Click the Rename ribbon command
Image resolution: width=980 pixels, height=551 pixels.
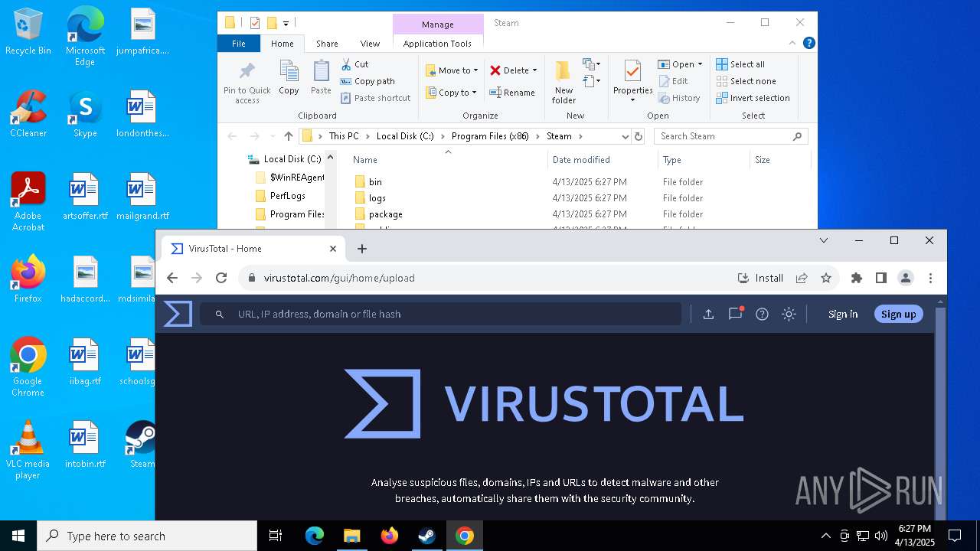click(x=512, y=93)
